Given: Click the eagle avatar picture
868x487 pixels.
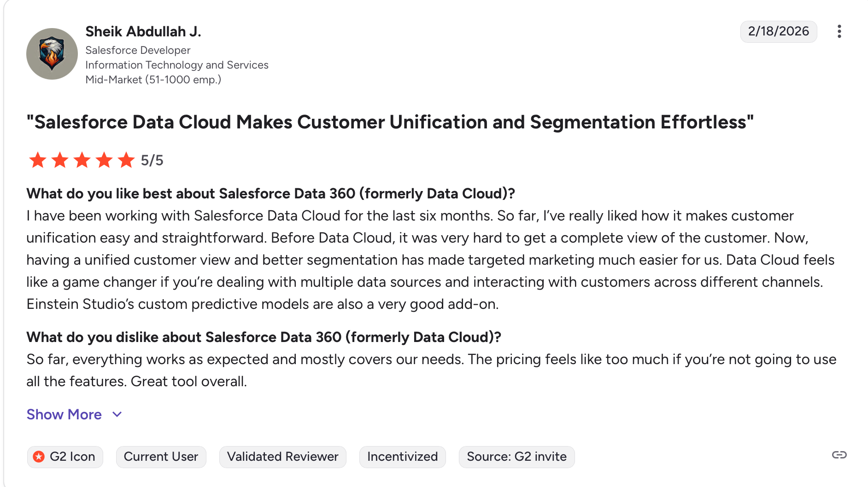Looking at the screenshot, I should coord(52,54).
